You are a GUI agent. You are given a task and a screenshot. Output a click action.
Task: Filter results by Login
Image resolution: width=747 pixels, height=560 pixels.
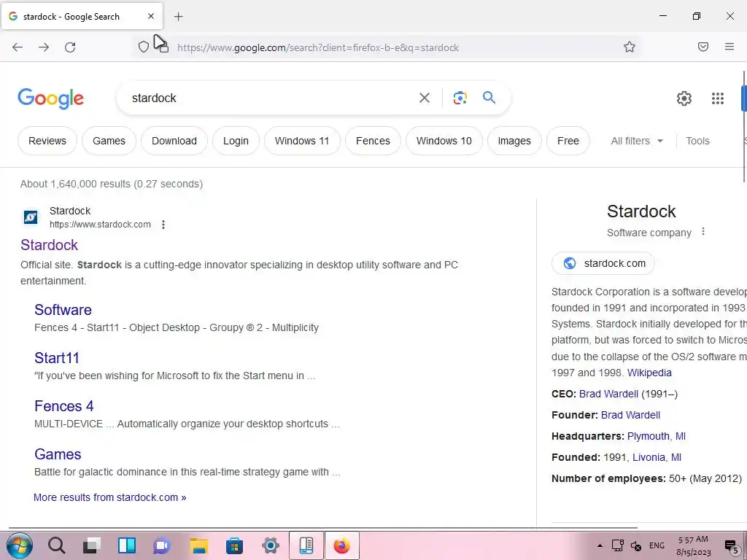(x=236, y=141)
